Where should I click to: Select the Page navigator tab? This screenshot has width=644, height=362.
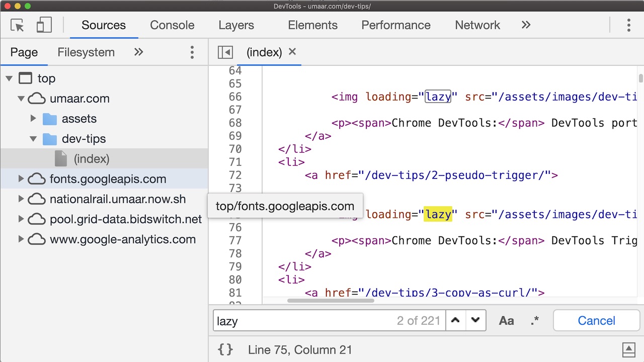click(x=24, y=52)
